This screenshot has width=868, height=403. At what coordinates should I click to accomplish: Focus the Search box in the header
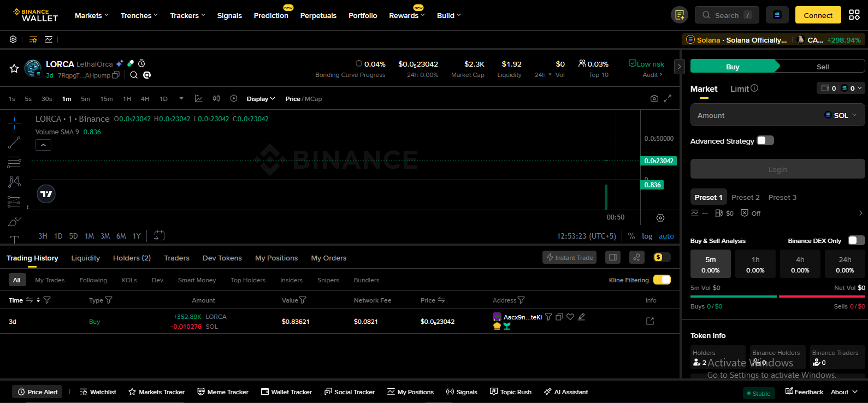727,15
